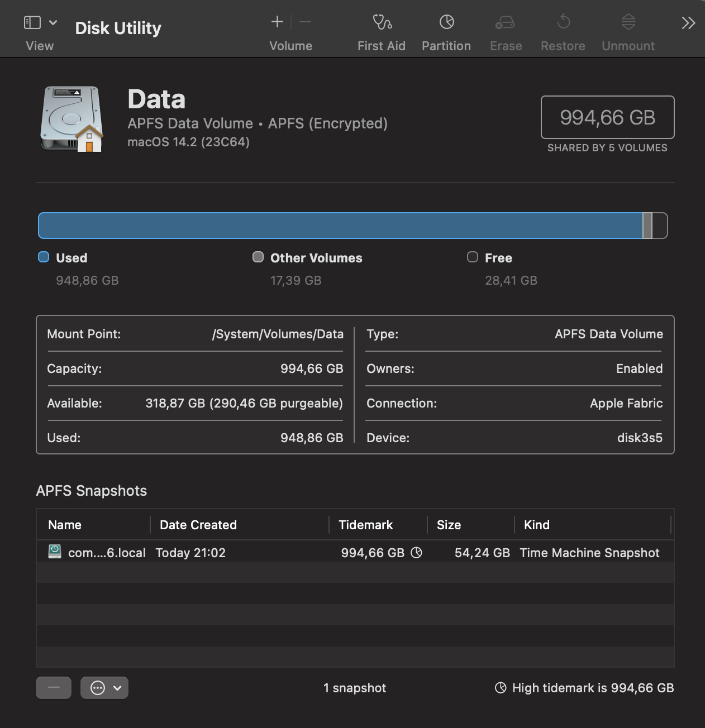This screenshot has height=728, width=705.
Task: Click the tidemark icon beside 994,66 GB
Action: [x=416, y=553]
